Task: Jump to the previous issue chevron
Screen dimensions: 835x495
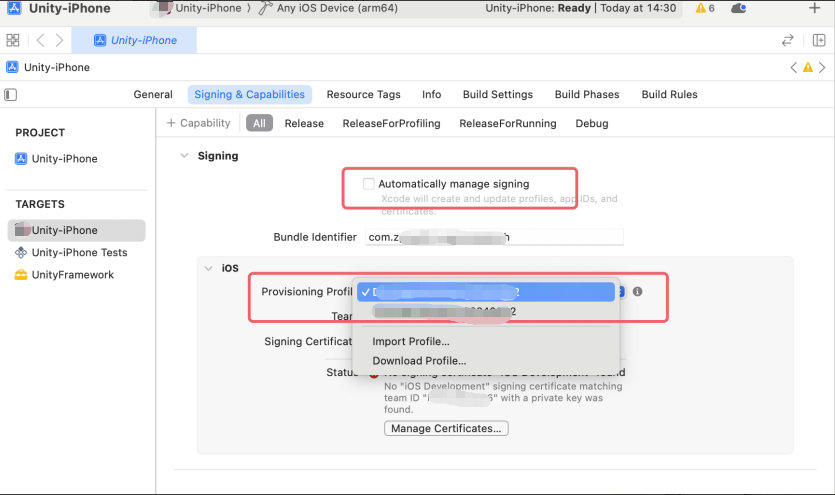Action: pyautogui.click(x=793, y=68)
